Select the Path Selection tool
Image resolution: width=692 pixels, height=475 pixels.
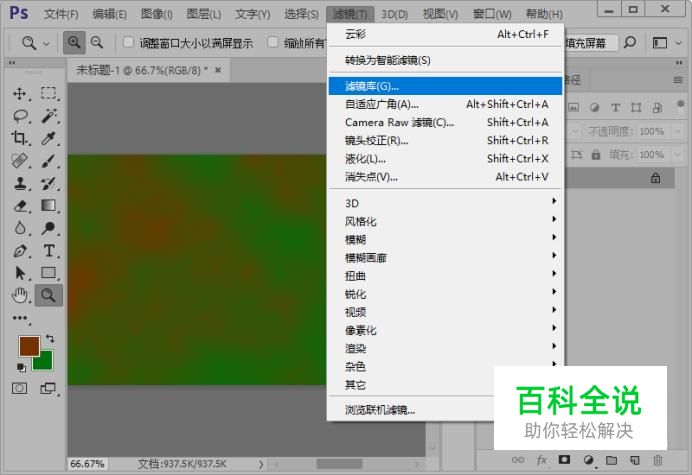tap(19, 273)
